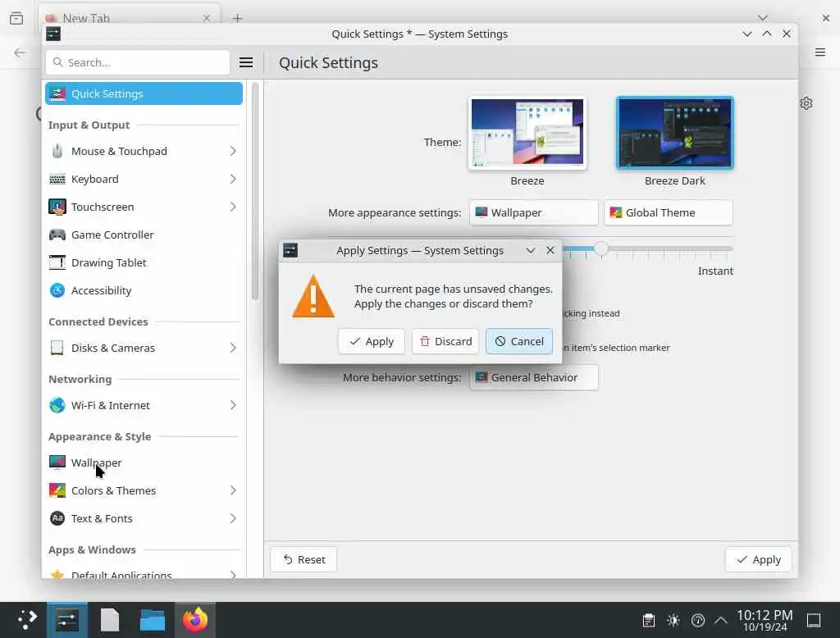Open Mouse & Touchpad settings
Viewport: 840px width, 638px height.
tap(144, 151)
